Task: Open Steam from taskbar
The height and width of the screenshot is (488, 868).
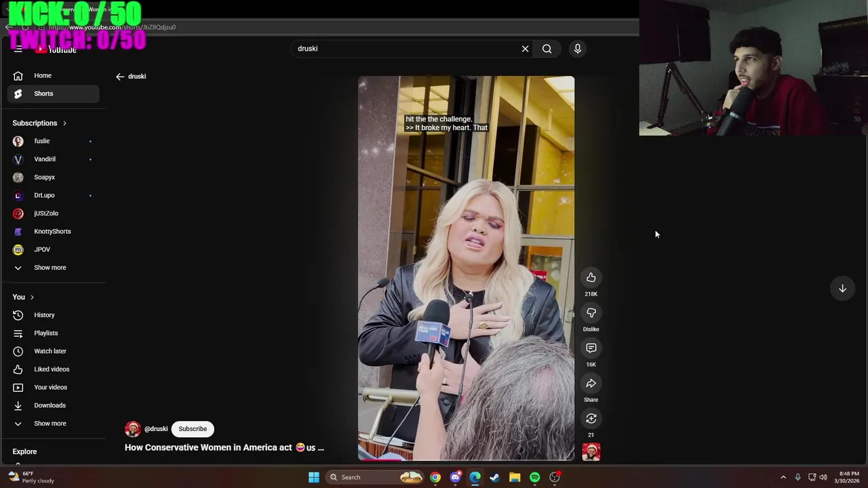Action: click(x=495, y=477)
